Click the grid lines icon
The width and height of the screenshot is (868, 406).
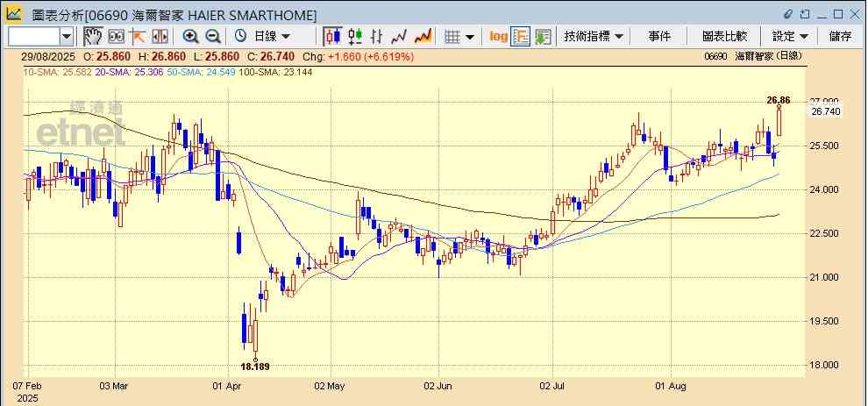(x=452, y=37)
